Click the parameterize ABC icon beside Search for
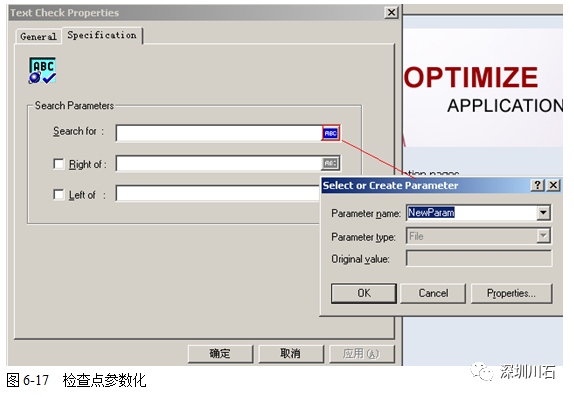The height and width of the screenshot is (397, 574). point(331,133)
